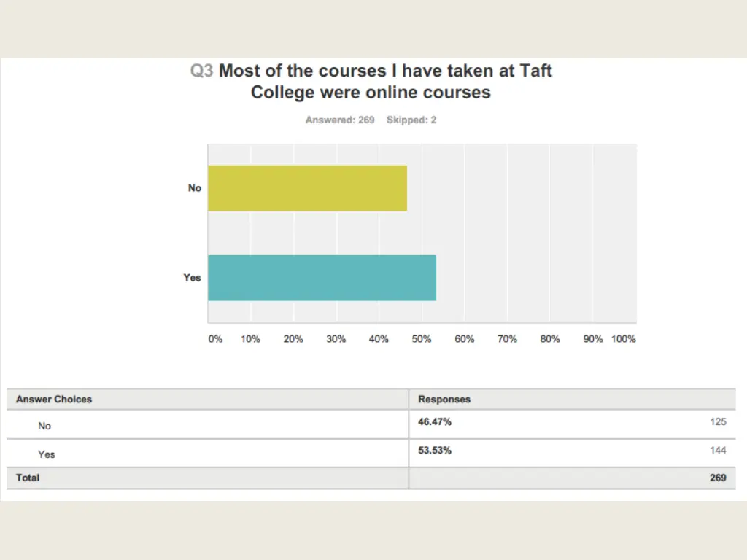The width and height of the screenshot is (747, 560).
Task: Click the yellow No bar
Action: point(307,188)
